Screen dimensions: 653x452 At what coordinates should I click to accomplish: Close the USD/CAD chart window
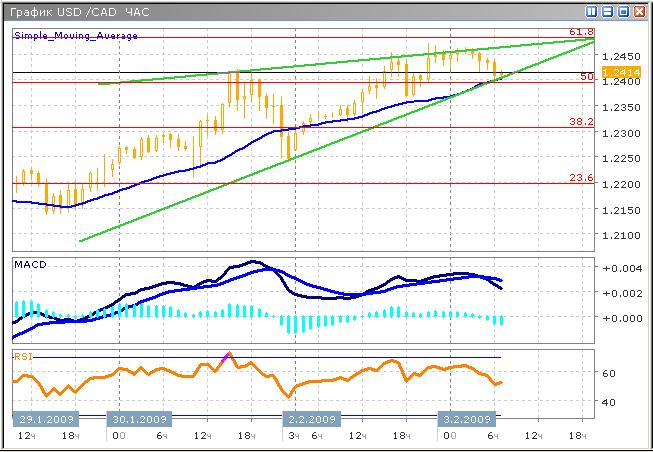(x=639, y=12)
